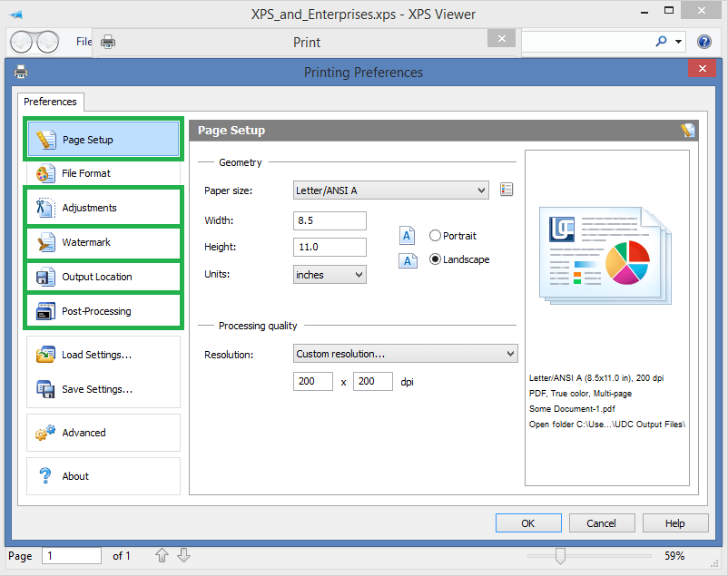Image resolution: width=728 pixels, height=576 pixels.
Task: Click the horizontal resolution 200 field
Action: (313, 381)
